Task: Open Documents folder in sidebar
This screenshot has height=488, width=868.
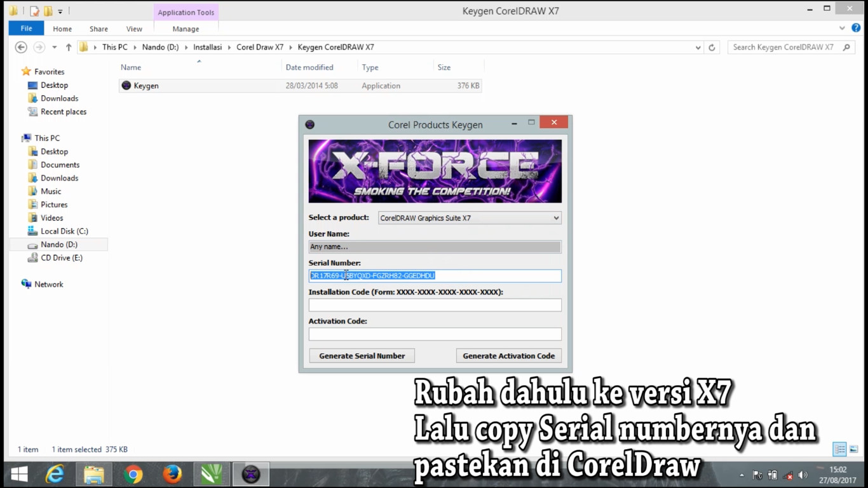Action: 60,165
